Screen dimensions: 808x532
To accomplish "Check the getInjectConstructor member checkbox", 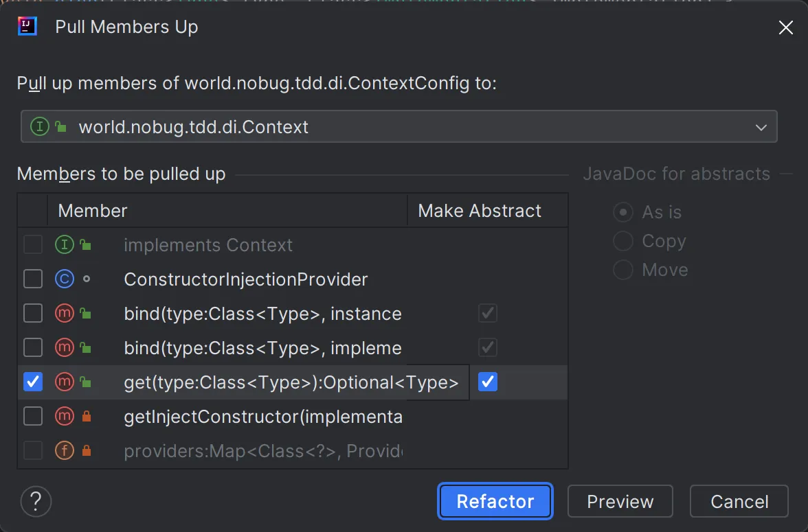I will pyautogui.click(x=33, y=417).
